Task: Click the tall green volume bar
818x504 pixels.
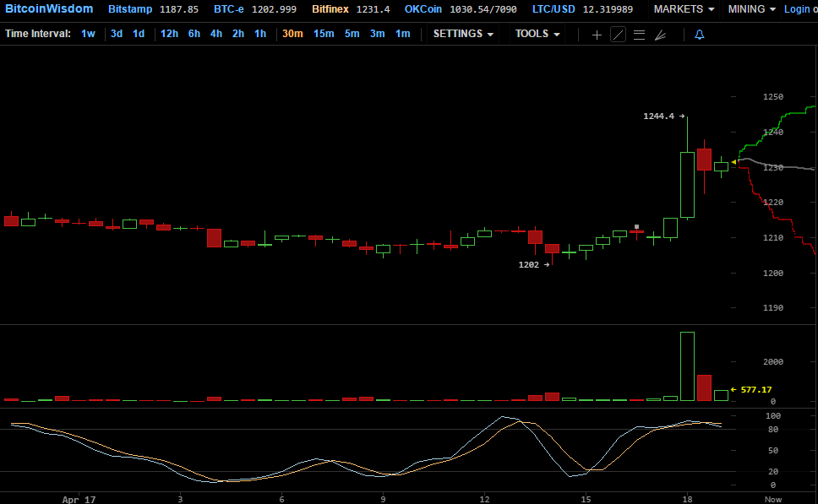Action: [x=687, y=366]
